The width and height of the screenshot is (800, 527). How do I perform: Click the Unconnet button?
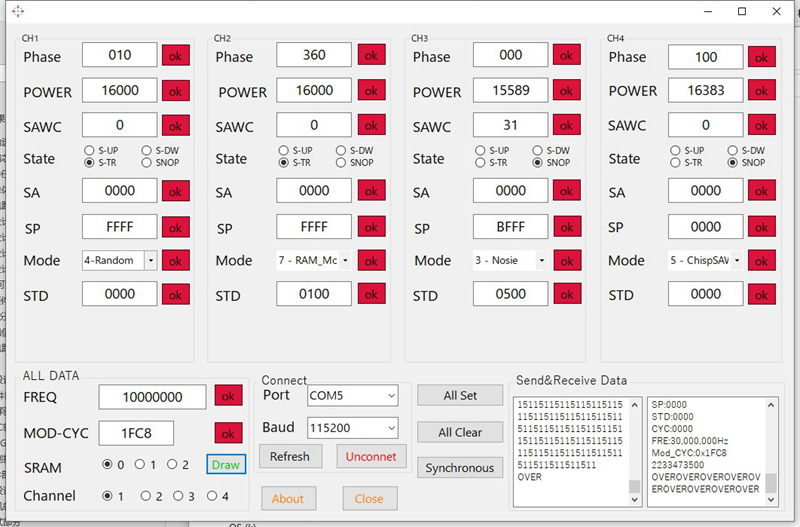(370, 457)
